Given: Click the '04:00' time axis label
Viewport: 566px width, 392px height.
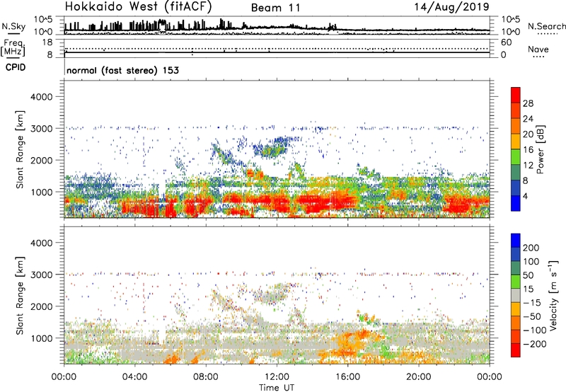Looking at the screenshot, I should [x=134, y=377].
